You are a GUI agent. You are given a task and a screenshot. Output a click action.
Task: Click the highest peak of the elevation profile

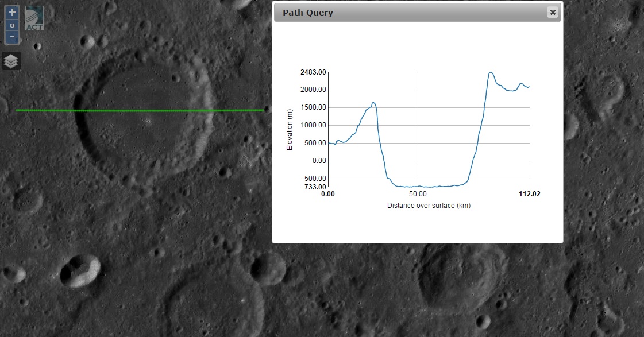[491, 72]
